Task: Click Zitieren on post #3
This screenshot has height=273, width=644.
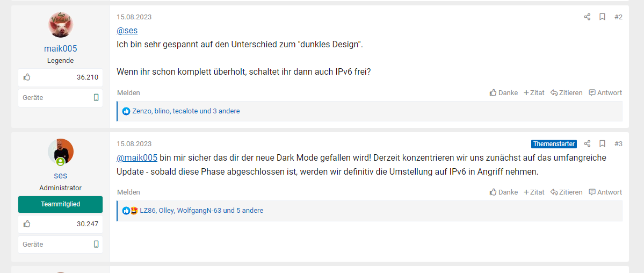Action: tap(567, 192)
